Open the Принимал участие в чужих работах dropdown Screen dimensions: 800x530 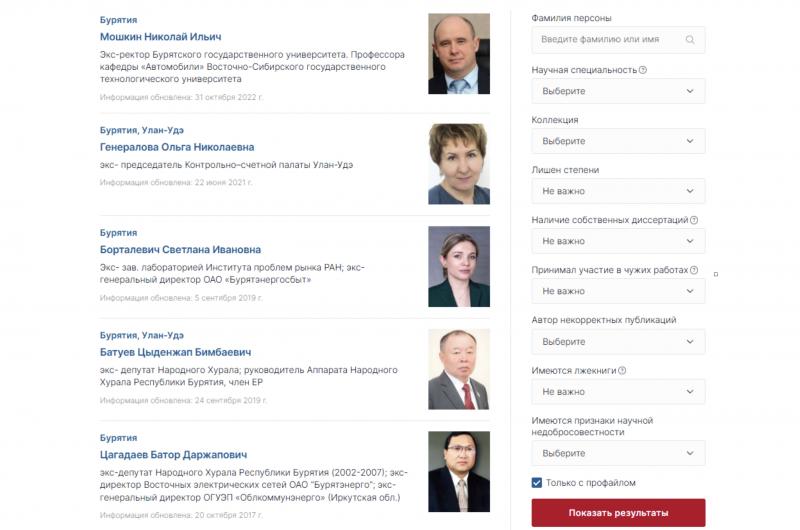click(618, 291)
